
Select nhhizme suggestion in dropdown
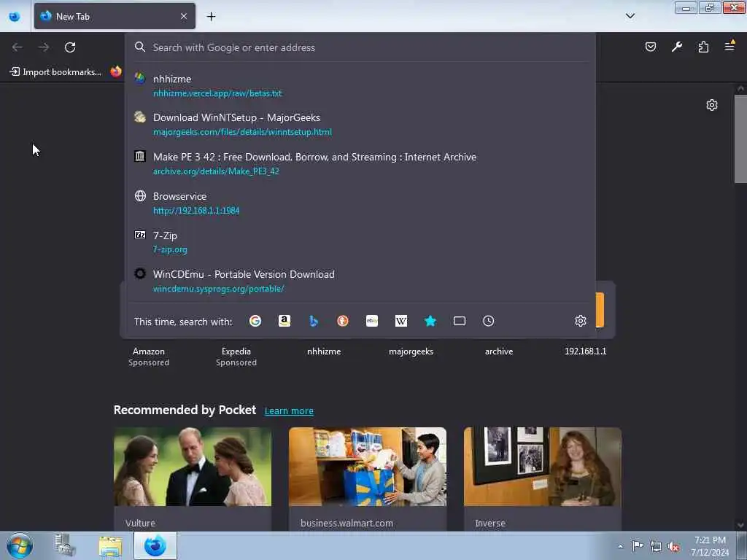[360, 85]
